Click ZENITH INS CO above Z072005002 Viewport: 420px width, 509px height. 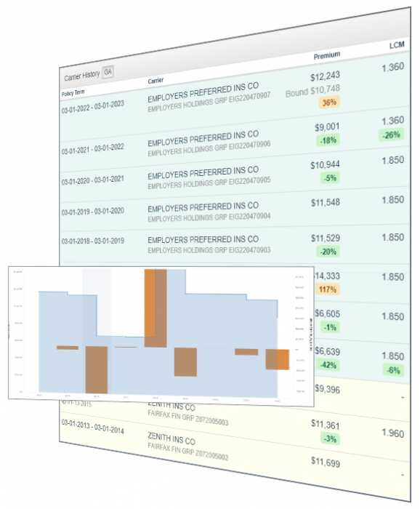point(171,438)
